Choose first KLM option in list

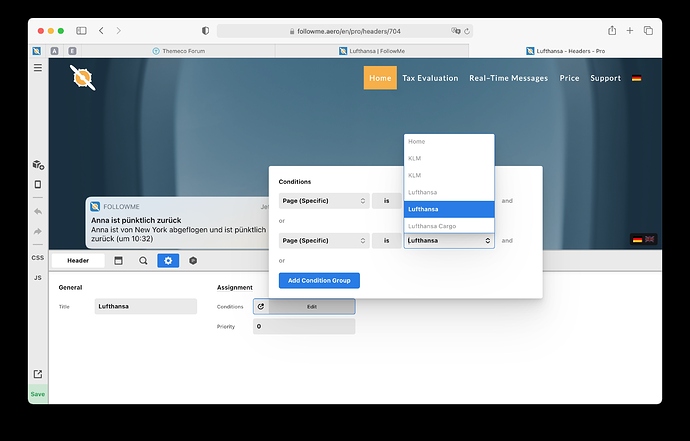[x=449, y=158]
